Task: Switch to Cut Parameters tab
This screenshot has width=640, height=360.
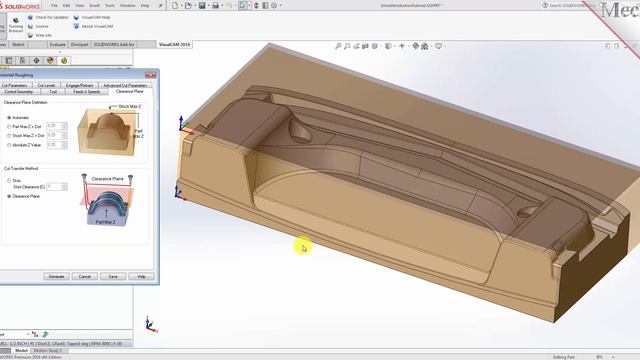Action: coord(15,85)
